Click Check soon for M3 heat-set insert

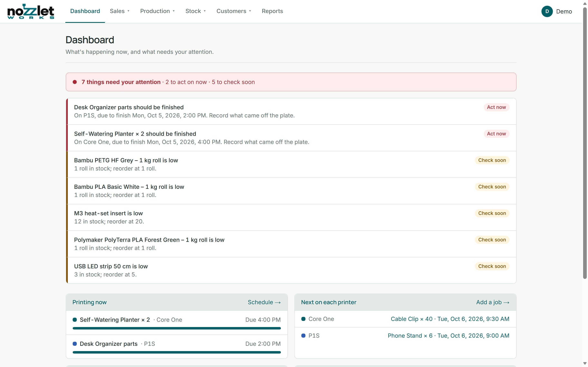coord(492,213)
